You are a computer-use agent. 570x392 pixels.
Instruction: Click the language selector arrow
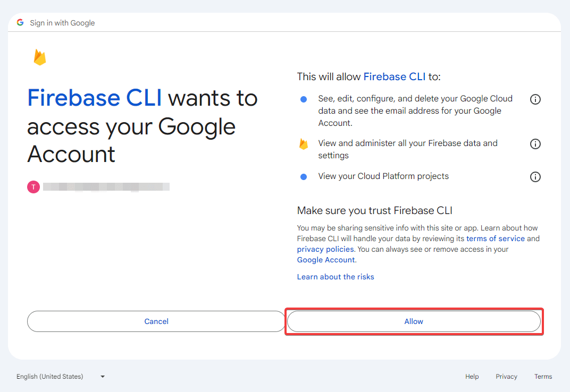point(103,377)
